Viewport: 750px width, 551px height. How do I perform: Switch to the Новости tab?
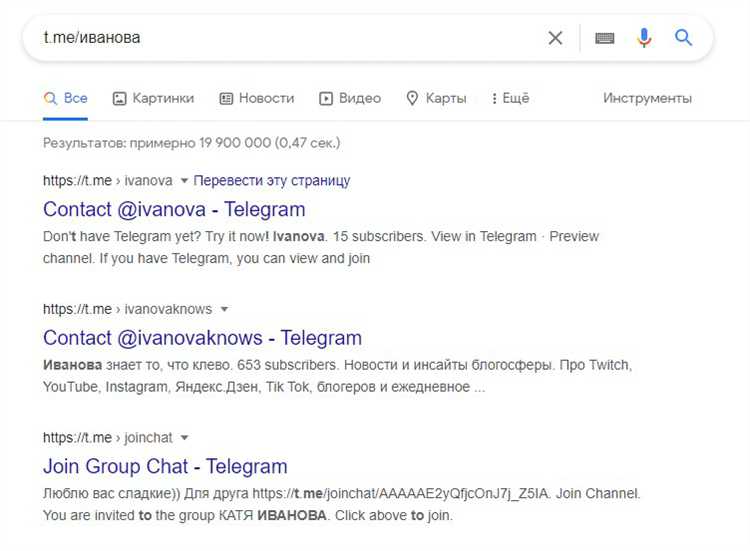(266, 98)
